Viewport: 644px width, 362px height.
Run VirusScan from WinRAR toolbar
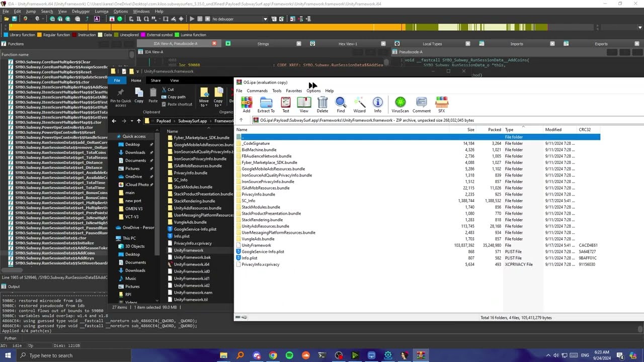click(400, 105)
